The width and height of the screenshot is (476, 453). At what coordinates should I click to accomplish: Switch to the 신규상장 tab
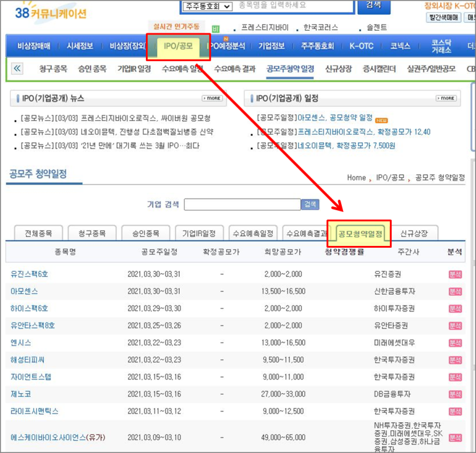414,234
